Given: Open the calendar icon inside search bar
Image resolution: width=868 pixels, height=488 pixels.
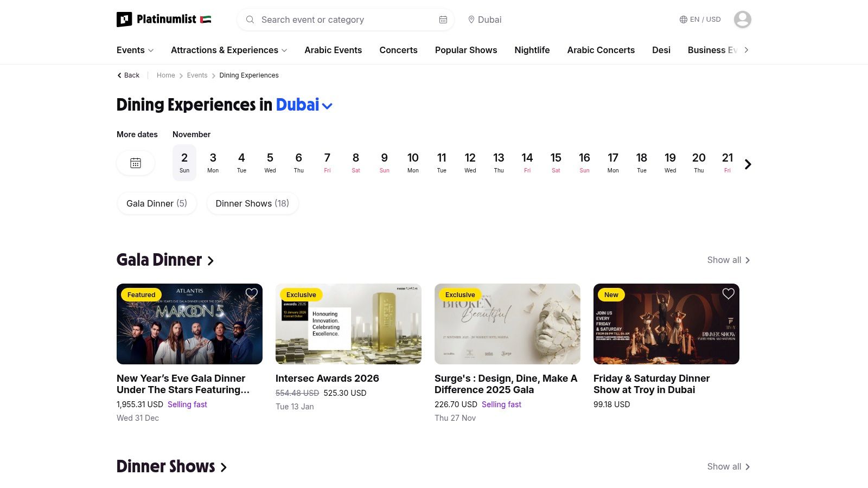Looking at the screenshot, I should 443,20.
